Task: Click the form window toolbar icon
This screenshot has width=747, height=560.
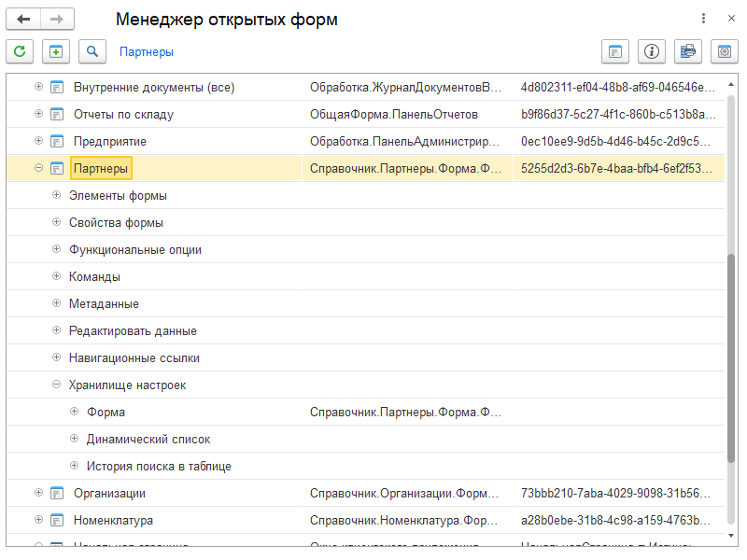Action: click(615, 51)
